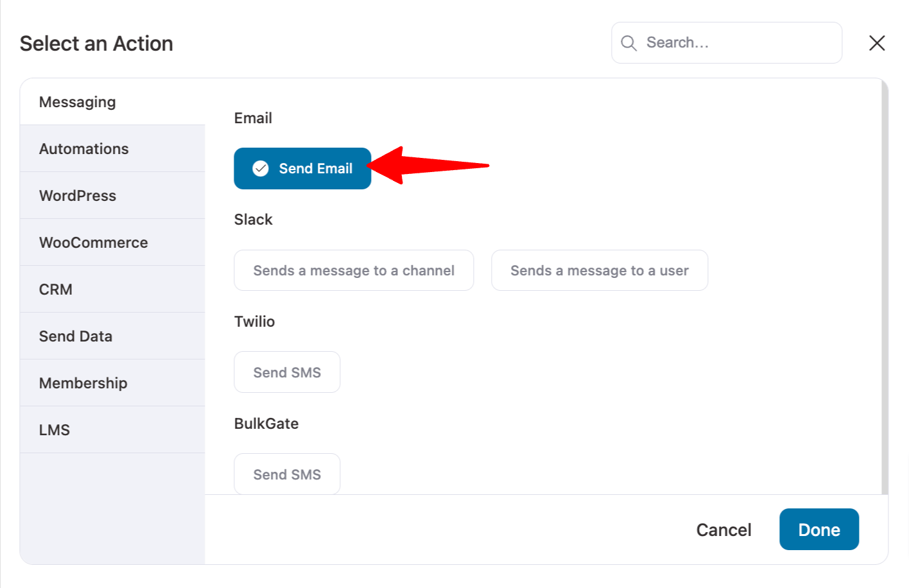This screenshot has width=909, height=588.
Task: Click the actions list vertical scrollbar
Action: 885,286
